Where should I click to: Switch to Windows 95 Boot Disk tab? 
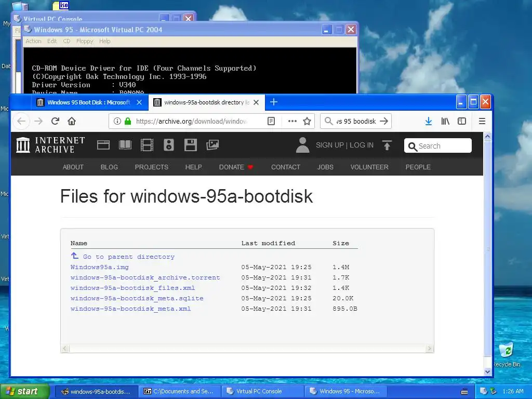point(89,102)
